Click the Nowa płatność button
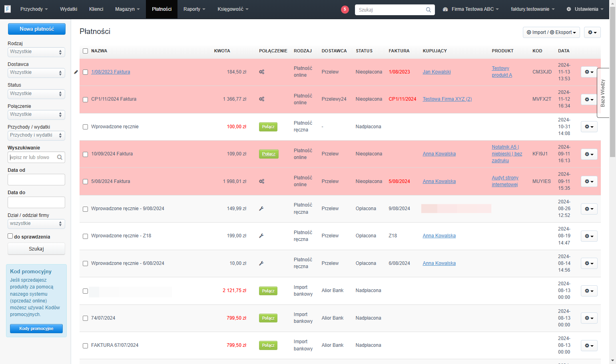The image size is (616, 364). pyautogui.click(x=37, y=29)
